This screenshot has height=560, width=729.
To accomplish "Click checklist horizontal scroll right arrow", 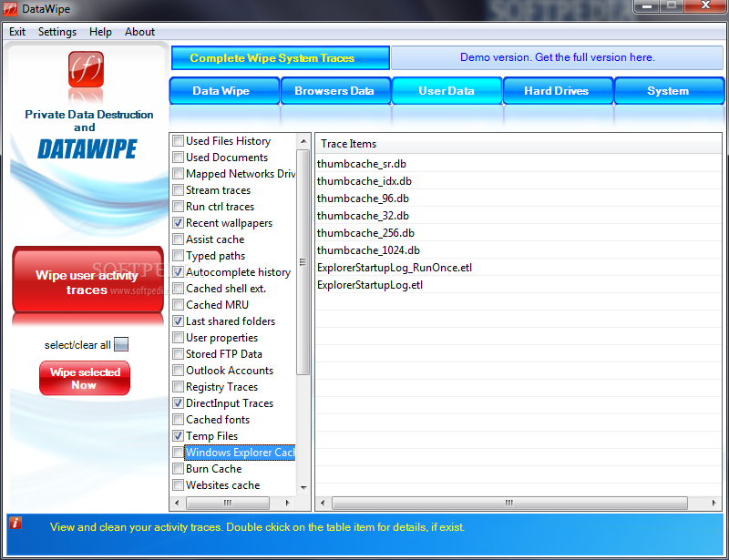I will pos(288,503).
